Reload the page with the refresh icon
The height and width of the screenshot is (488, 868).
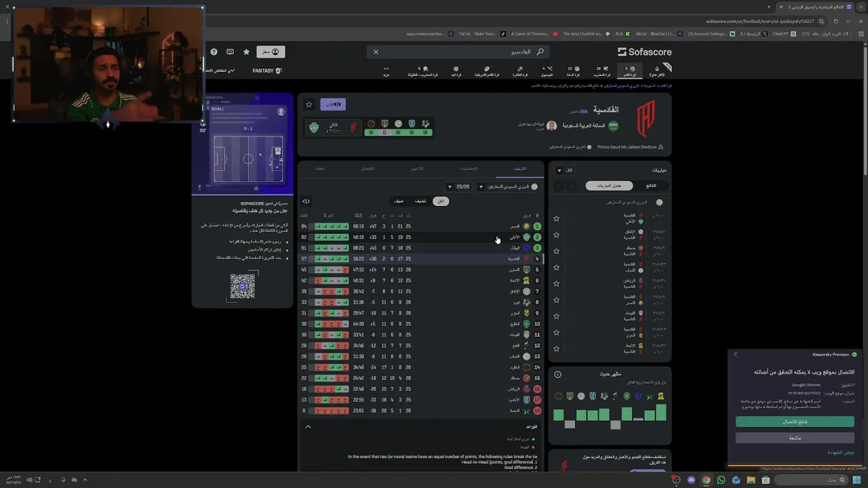tap(836, 21)
